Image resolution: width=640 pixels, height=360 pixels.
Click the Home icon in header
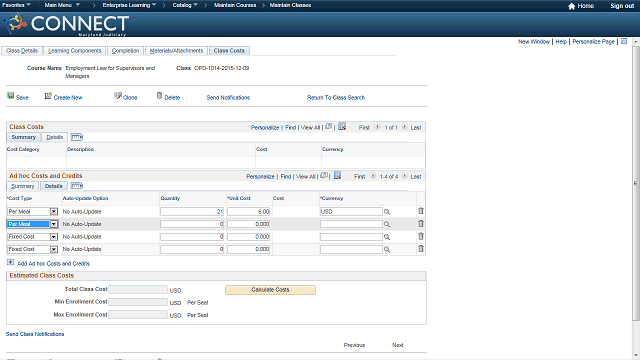point(571,6)
